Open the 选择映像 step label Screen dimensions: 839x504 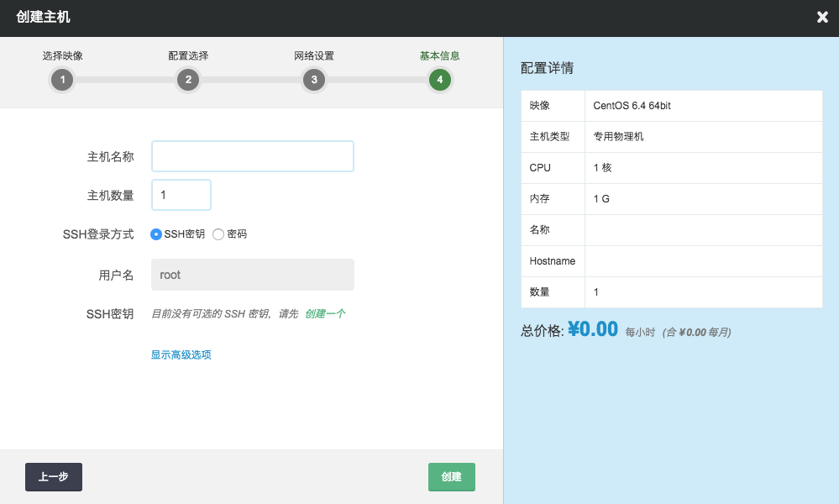tap(62, 56)
